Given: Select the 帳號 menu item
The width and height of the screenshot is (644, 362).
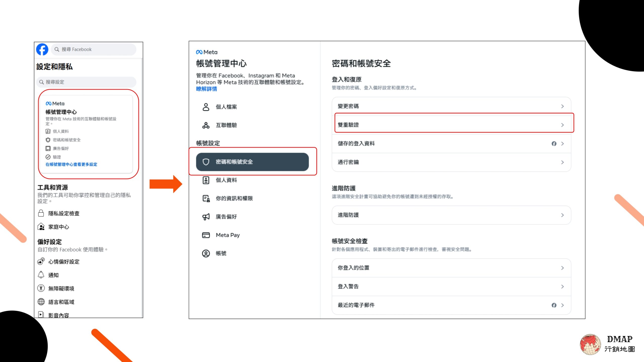Looking at the screenshot, I should click(x=221, y=253).
